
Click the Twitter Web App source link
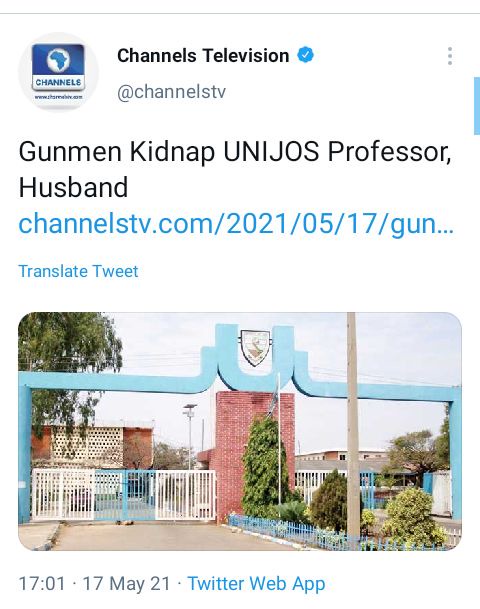pyautogui.click(x=256, y=584)
